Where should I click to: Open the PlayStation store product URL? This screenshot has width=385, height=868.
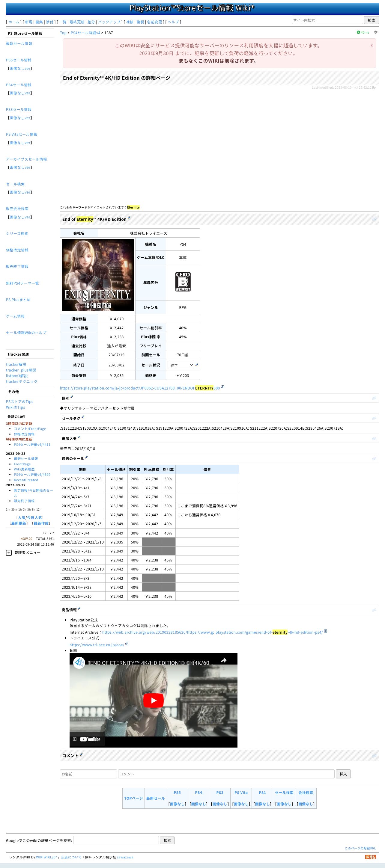pos(140,388)
